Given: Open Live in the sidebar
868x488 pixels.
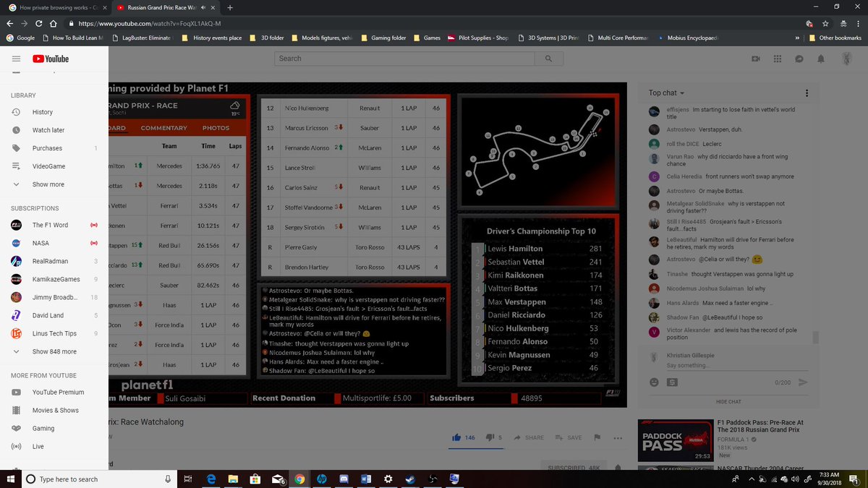Looking at the screenshot, I should (54, 446).
